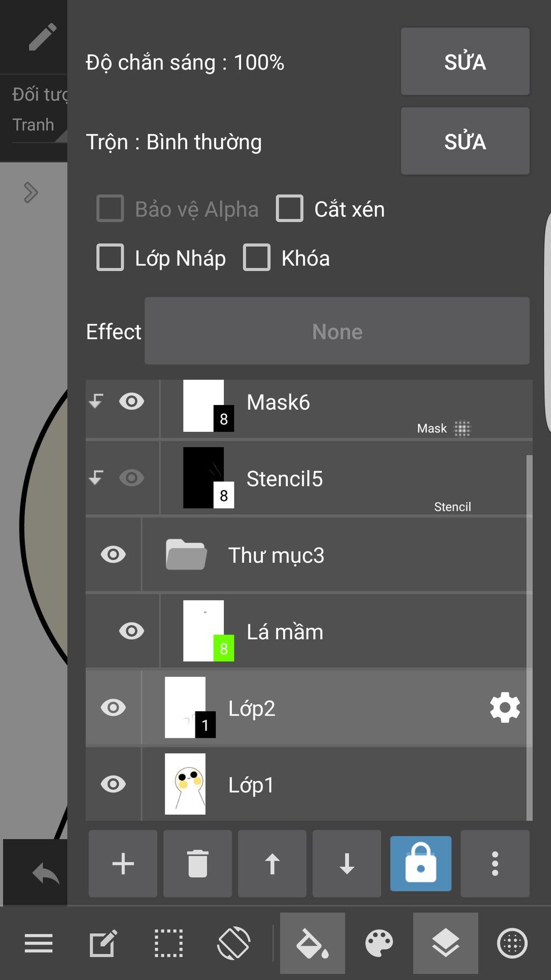The width and height of the screenshot is (551, 980).
Task: Tick the Khóa checkbox
Action: pos(257,257)
